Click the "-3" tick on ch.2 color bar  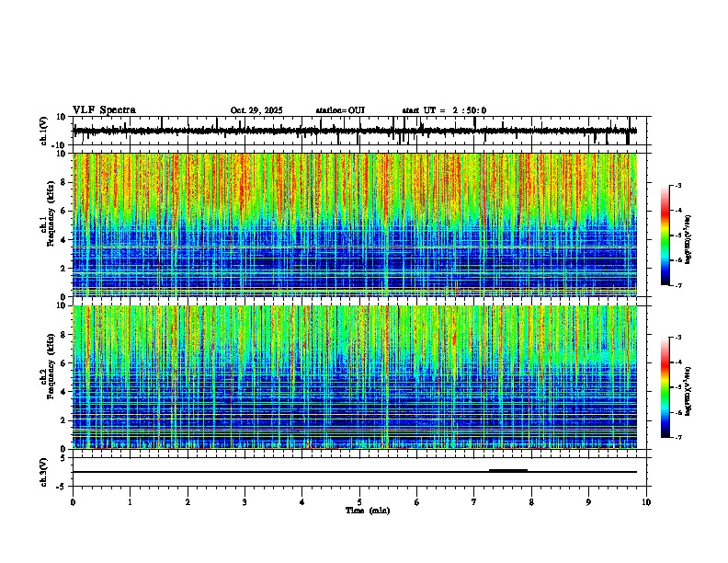pyautogui.click(x=678, y=338)
